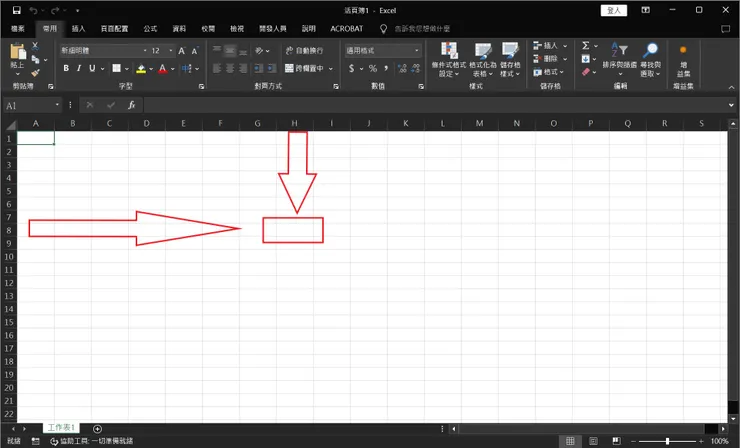Screen dimensions: 740x448
Task: Apply percent style with % icon
Action: [x=373, y=68]
